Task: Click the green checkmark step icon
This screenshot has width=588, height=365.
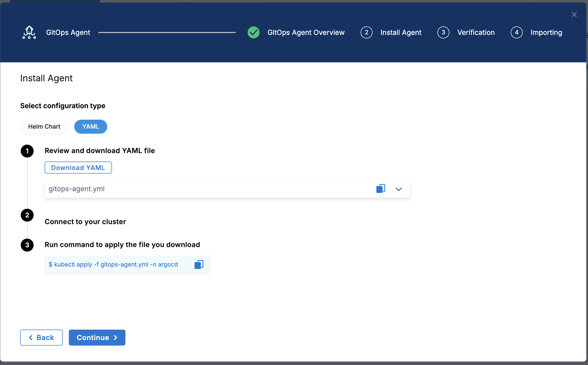Action: click(253, 32)
